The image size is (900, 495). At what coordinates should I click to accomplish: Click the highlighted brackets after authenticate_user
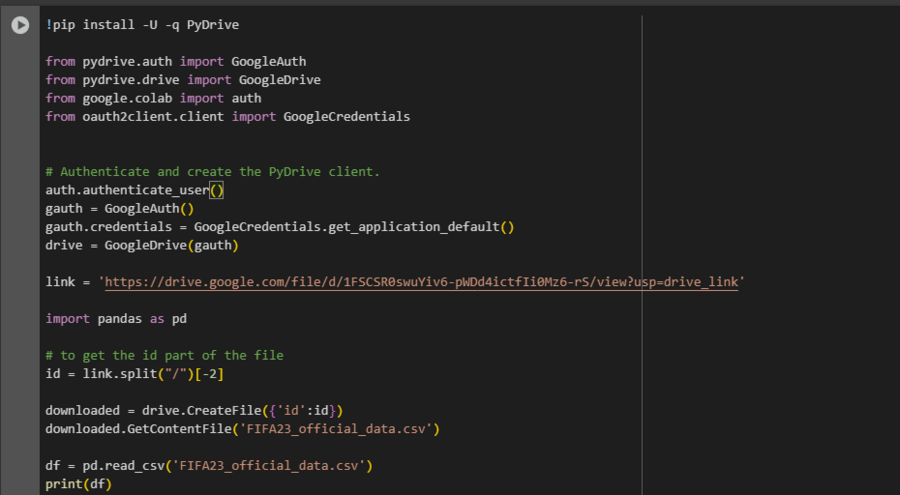pos(217,190)
